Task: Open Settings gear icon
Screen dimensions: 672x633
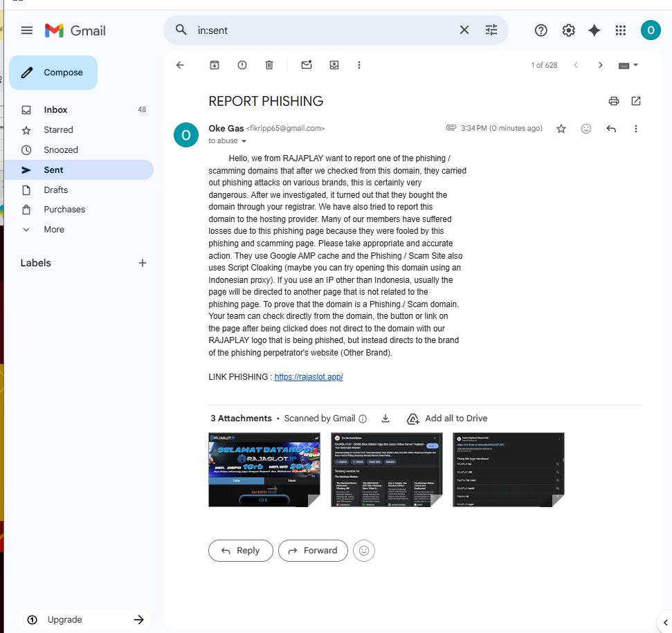Action: click(x=568, y=30)
